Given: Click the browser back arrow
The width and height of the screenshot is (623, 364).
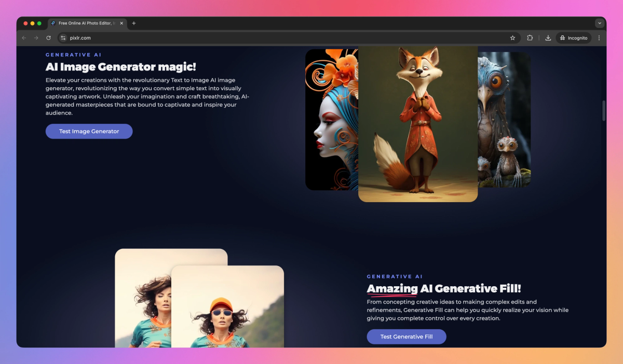Looking at the screenshot, I should (24, 38).
